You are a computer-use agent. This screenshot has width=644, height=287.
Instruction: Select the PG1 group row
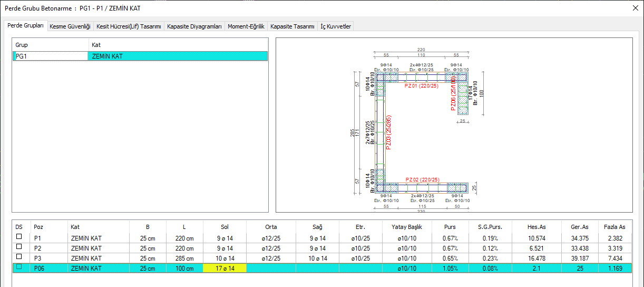coord(50,56)
